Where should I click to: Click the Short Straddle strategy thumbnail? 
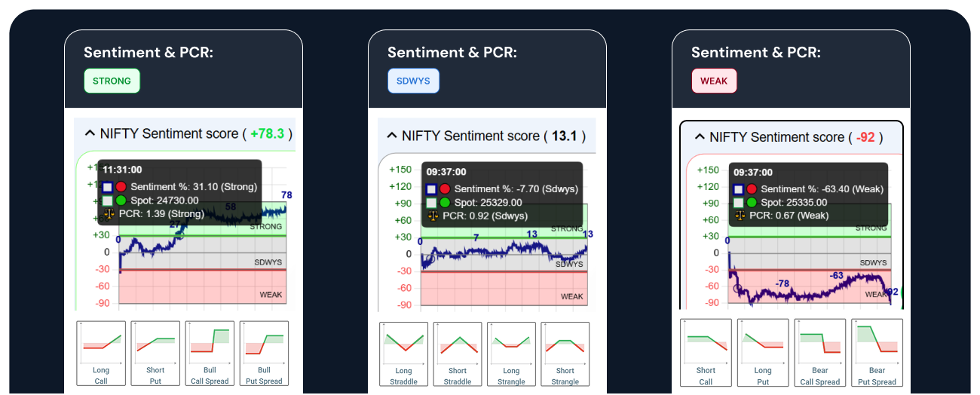pos(458,354)
